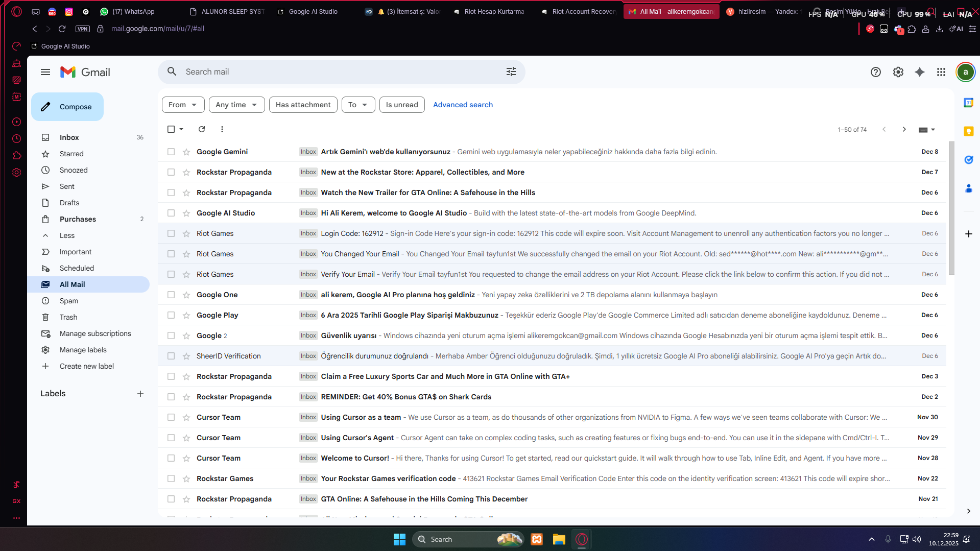Tick the Rockstar Games verification code checkbox
The image size is (980, 551).
(171, 478)
